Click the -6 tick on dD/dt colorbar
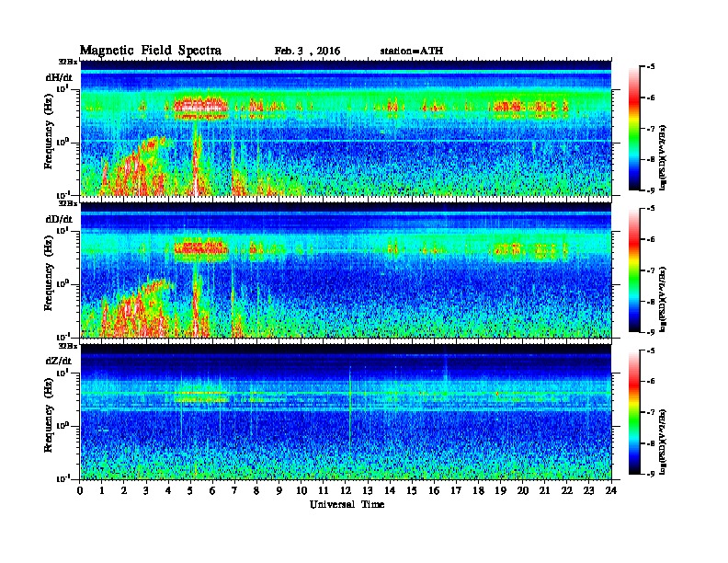 click(x=651, y=240)
